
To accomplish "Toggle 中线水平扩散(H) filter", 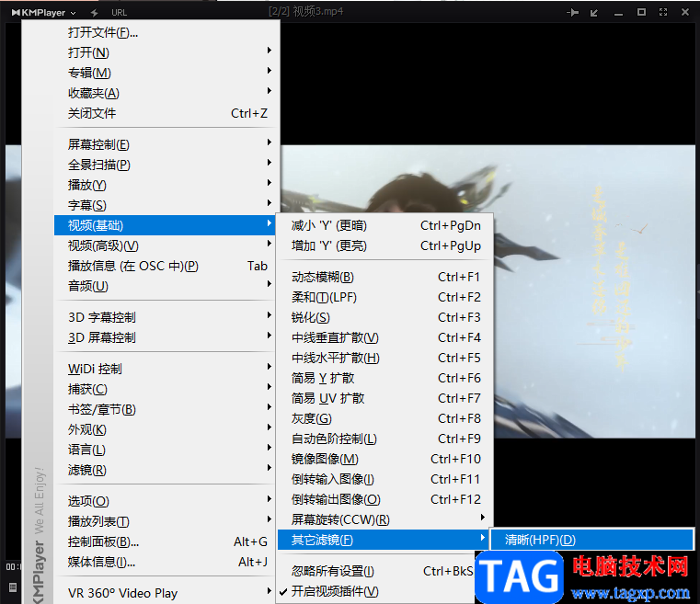I will point(385,358).
